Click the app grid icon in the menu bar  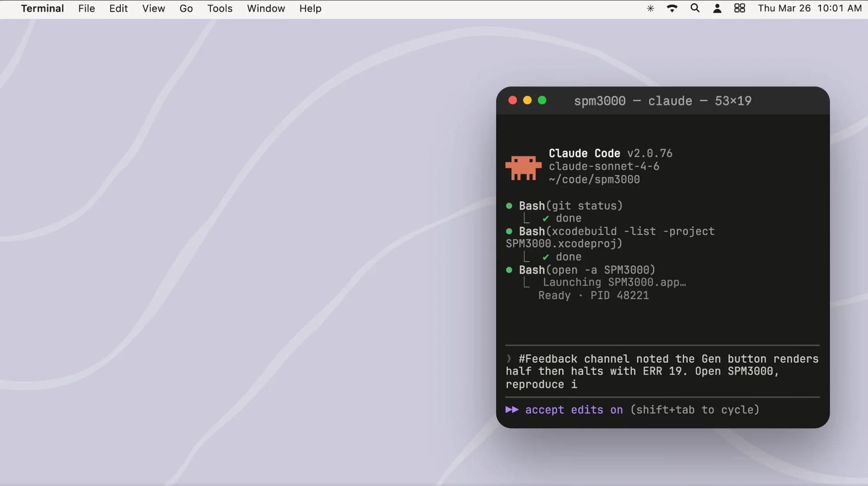[x=740, y=8]
